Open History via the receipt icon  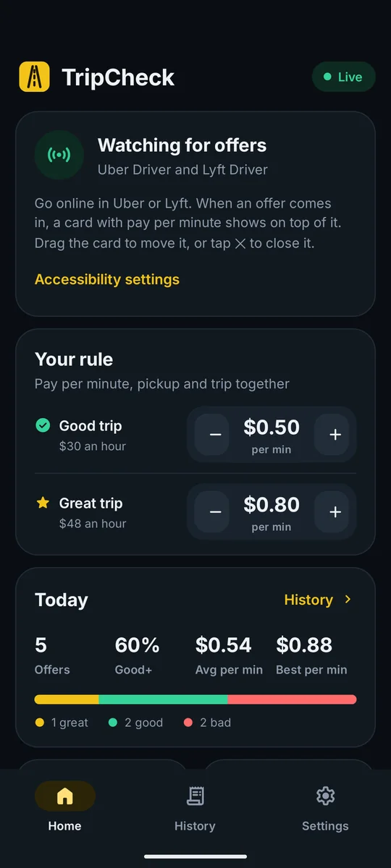pos(195,796)
